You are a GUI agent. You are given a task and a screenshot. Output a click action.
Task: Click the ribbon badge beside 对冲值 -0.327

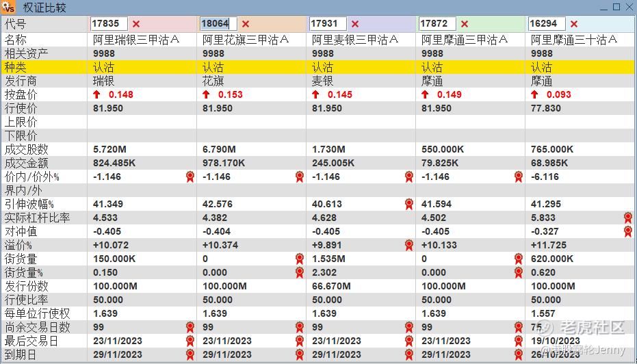(x=628, y=231)
